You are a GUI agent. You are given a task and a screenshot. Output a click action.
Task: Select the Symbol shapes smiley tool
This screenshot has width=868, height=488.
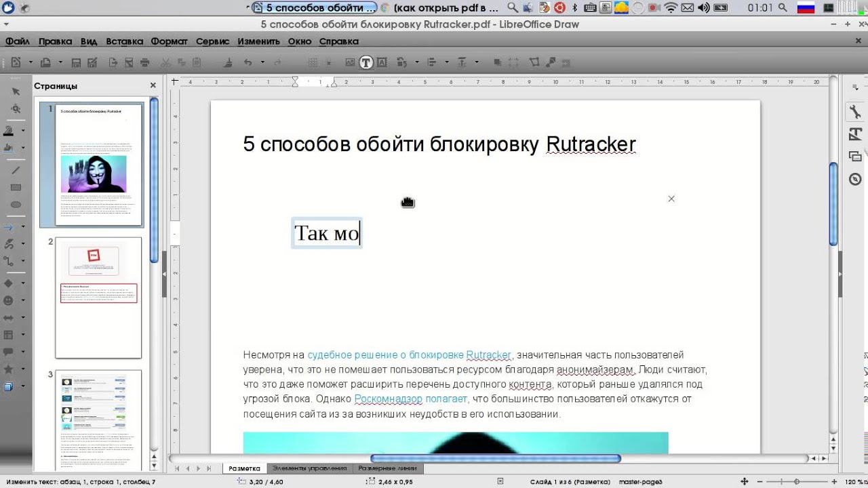point(9,300)
